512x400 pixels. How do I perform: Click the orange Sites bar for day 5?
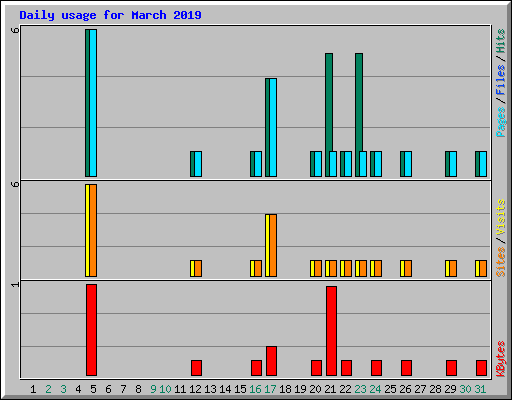click(x=93, y=230)
